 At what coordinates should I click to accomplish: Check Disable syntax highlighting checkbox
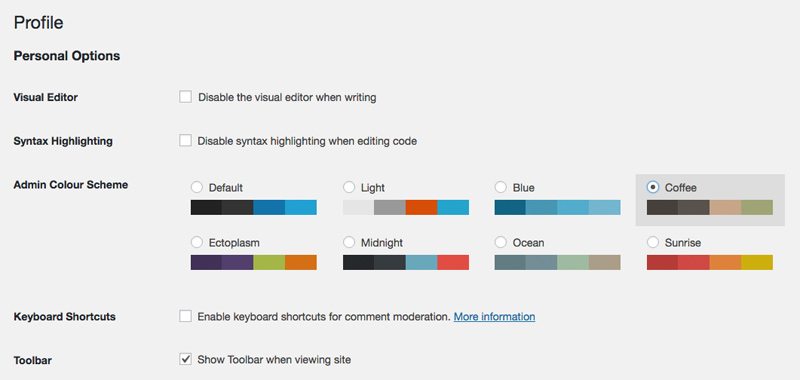185,140
